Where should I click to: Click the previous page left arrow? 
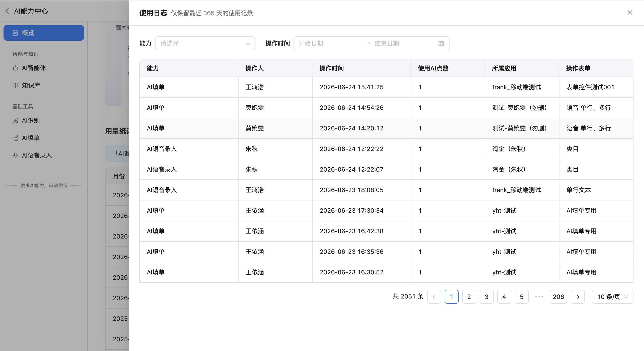click(434, 297)
